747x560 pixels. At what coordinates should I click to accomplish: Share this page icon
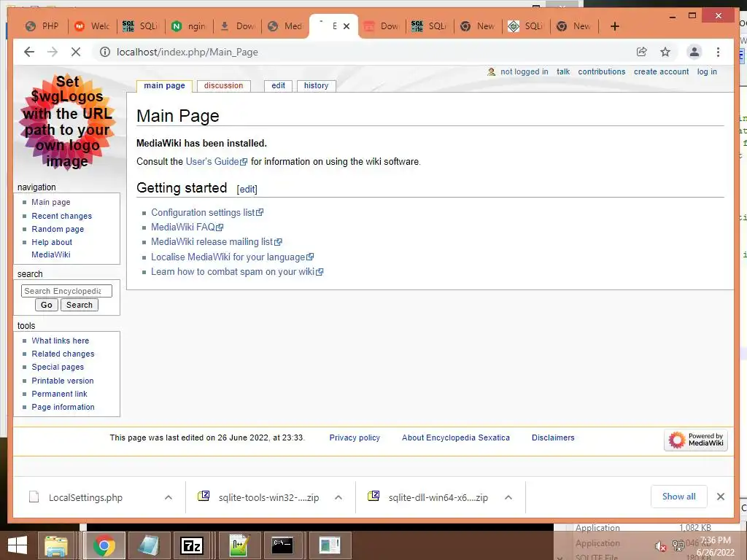click(642, 52)
